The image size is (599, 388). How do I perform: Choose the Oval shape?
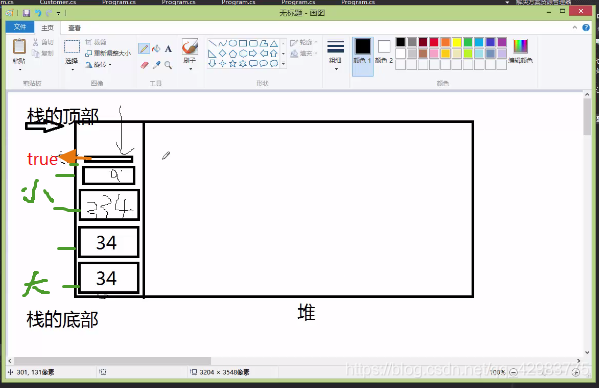tap(233, 43)
